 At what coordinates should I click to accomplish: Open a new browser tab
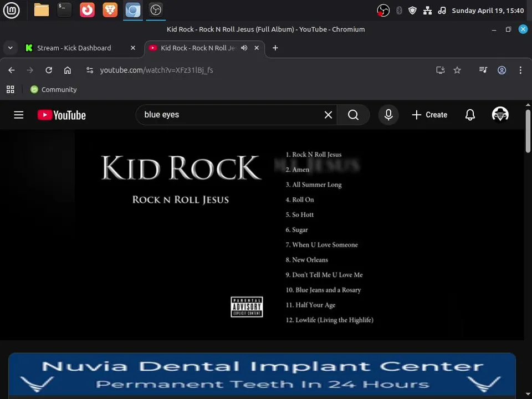tap(275, 48)
